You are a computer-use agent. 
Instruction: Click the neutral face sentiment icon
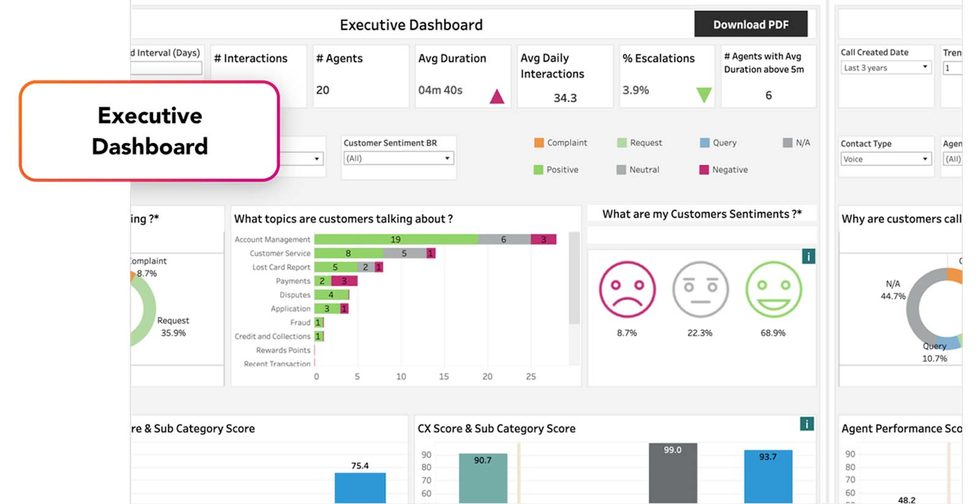(x=700, y=289)
